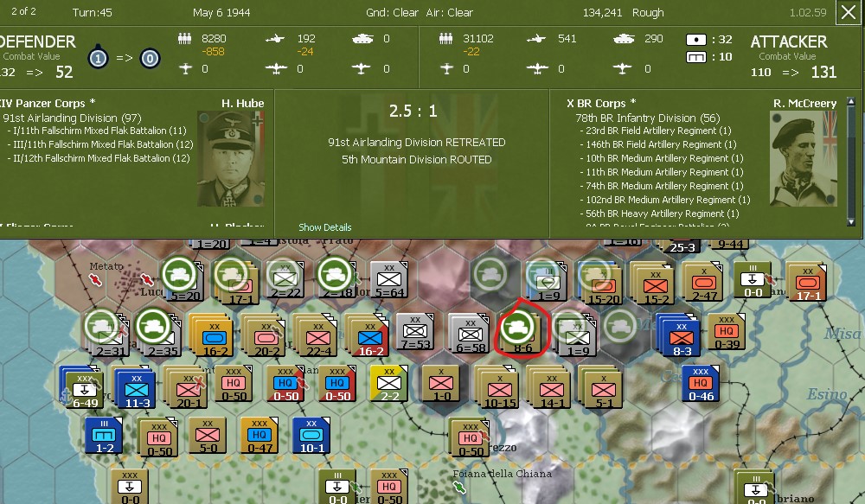Viewport: 865px width, 504px height.
Task: Click '74th BR Medium Artillery Regiment (1)'
Action: (x=662, y=186)
